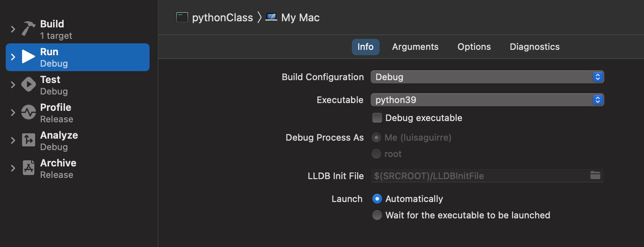This screenshot has width=644, height=247.
Task: Click the folder icon in LLDB Init File
Action: point(595,175)
